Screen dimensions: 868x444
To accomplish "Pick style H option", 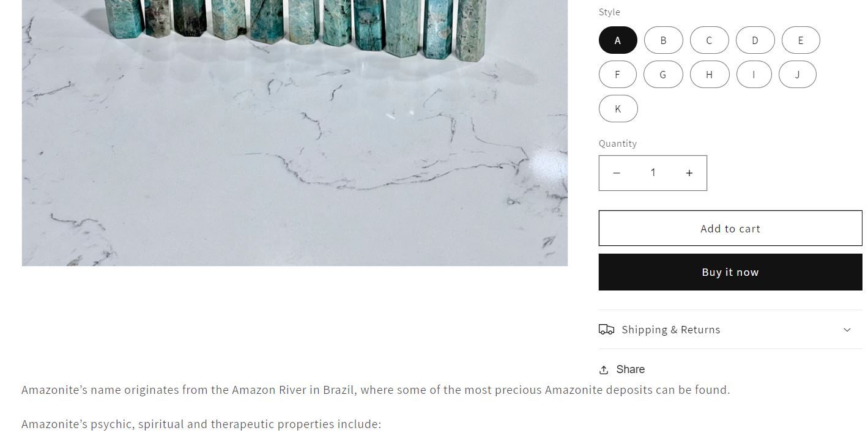I will (x=710, y=75).
